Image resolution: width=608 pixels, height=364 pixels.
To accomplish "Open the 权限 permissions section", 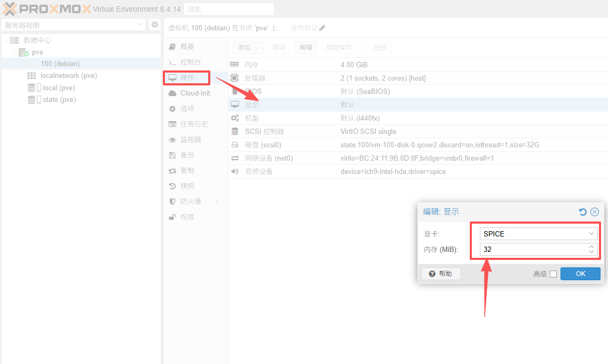I will coord(187,217).
